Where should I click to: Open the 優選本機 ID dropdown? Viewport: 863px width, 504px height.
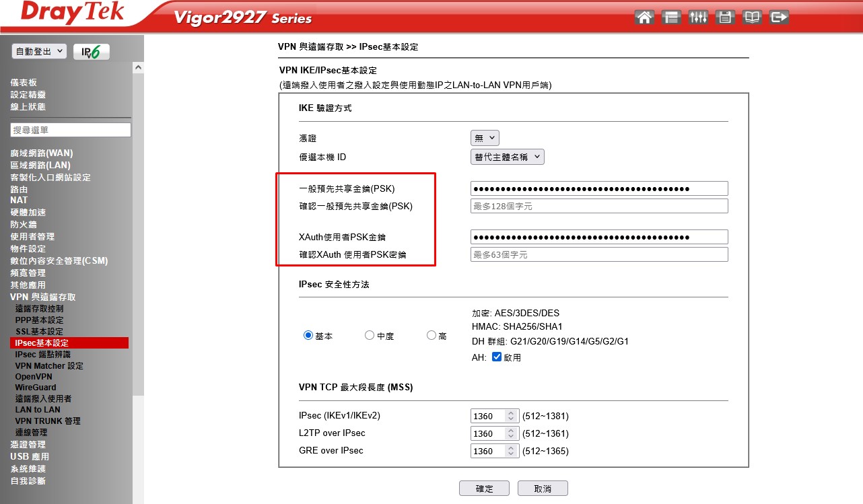[507, 157]
